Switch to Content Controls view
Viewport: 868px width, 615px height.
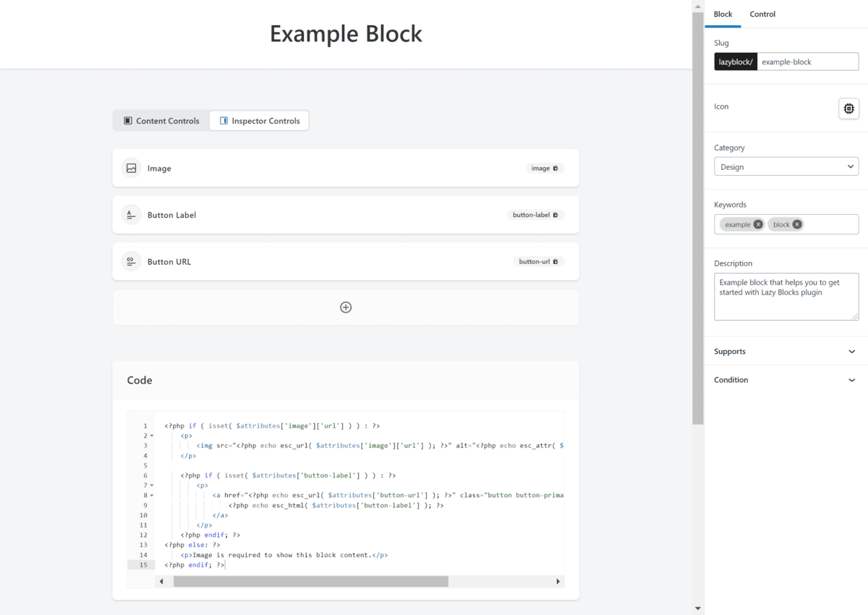[x=161, y=121]
